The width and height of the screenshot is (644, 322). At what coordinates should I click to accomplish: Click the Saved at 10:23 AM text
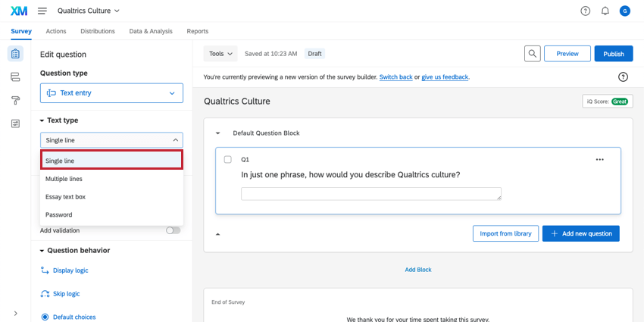[270, 54]
